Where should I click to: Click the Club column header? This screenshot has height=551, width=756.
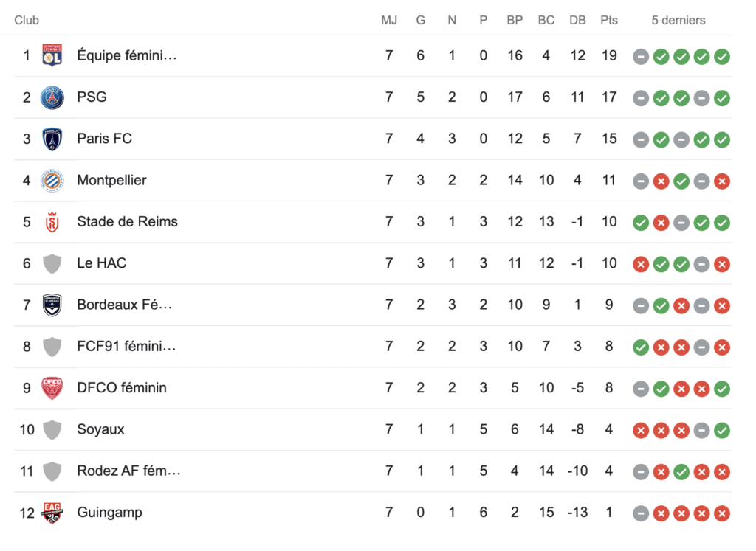[x=27, y=20]
